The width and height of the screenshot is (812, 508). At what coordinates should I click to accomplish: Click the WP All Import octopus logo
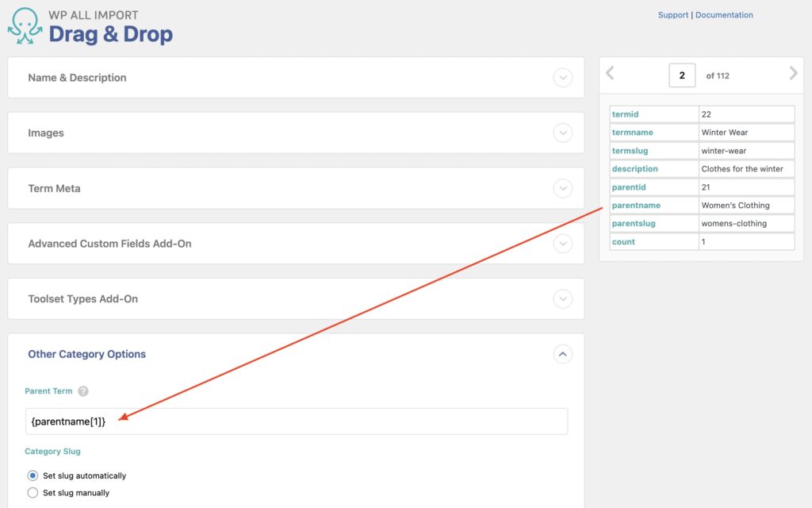[x=25, y=26]
